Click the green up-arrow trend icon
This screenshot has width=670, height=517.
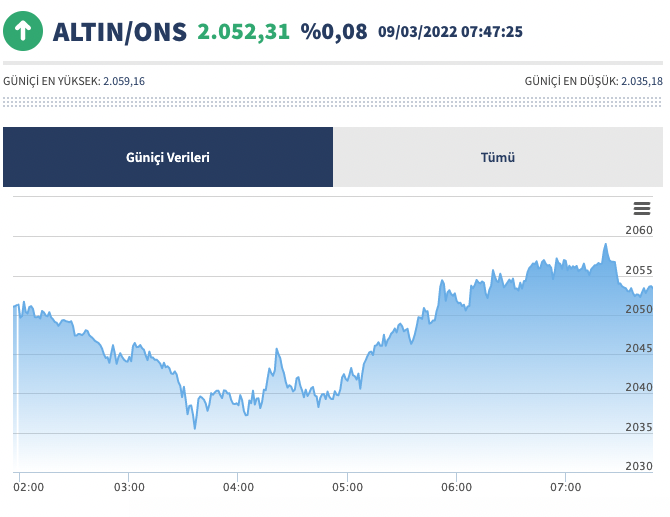pos(22,31)
